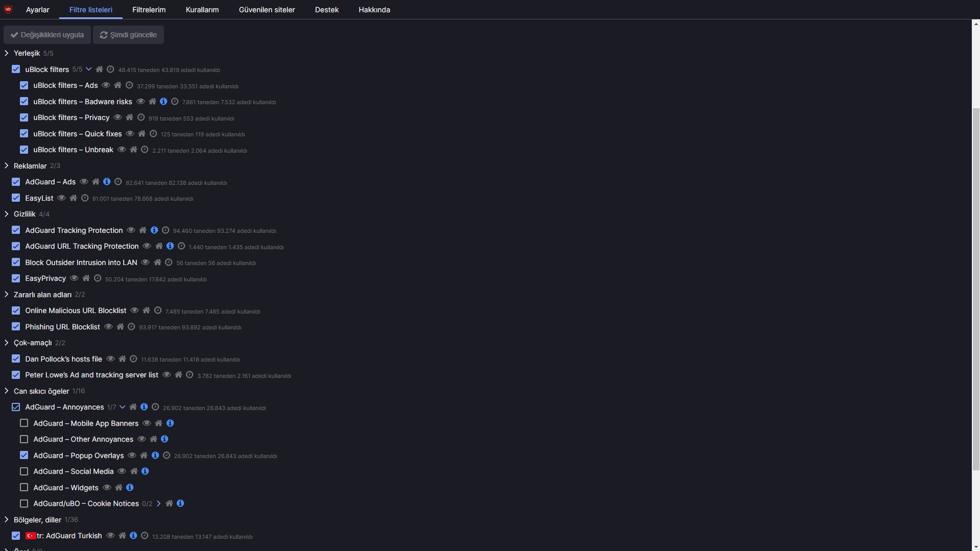Click update clock icon for Quick fixes

tap(153, 134)
